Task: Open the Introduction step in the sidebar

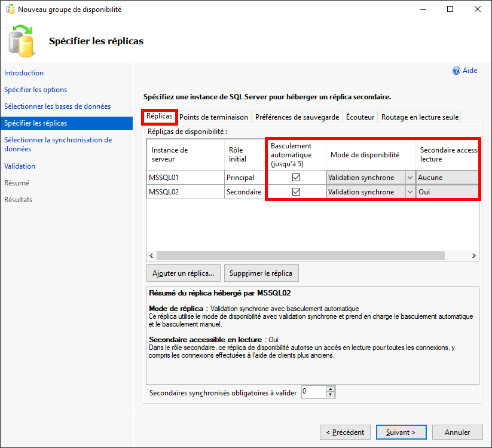Action: click(x=24, y=72)
